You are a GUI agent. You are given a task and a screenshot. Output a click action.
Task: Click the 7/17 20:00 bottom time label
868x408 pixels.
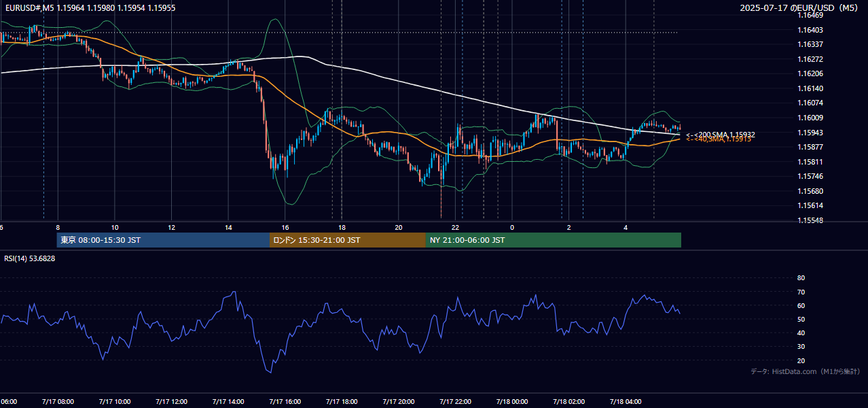[x=398, y=402]
